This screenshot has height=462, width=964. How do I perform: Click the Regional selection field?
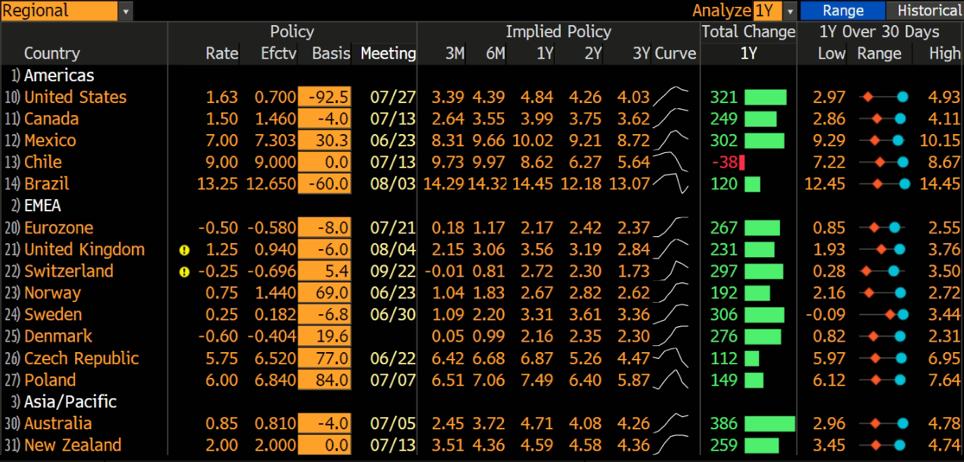click(x=60, y=11)
